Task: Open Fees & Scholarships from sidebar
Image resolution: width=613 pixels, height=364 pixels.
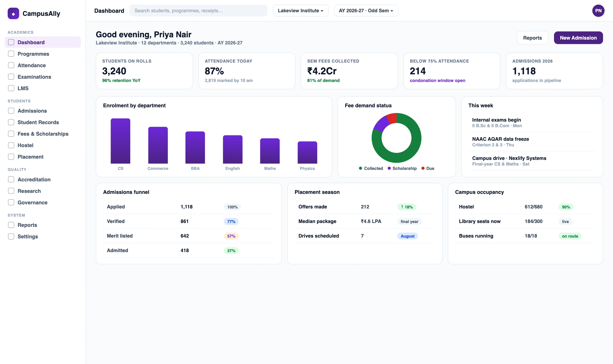Action: (43, 134)
